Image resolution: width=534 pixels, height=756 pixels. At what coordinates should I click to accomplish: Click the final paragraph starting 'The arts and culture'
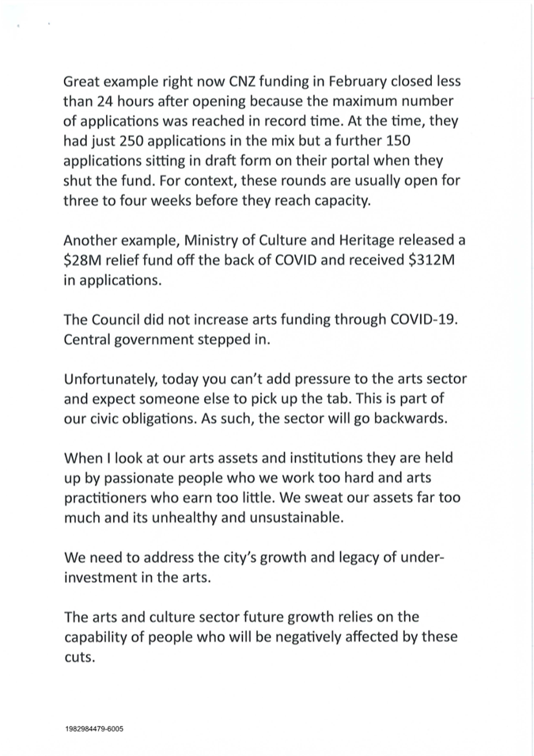pos(261,636)
